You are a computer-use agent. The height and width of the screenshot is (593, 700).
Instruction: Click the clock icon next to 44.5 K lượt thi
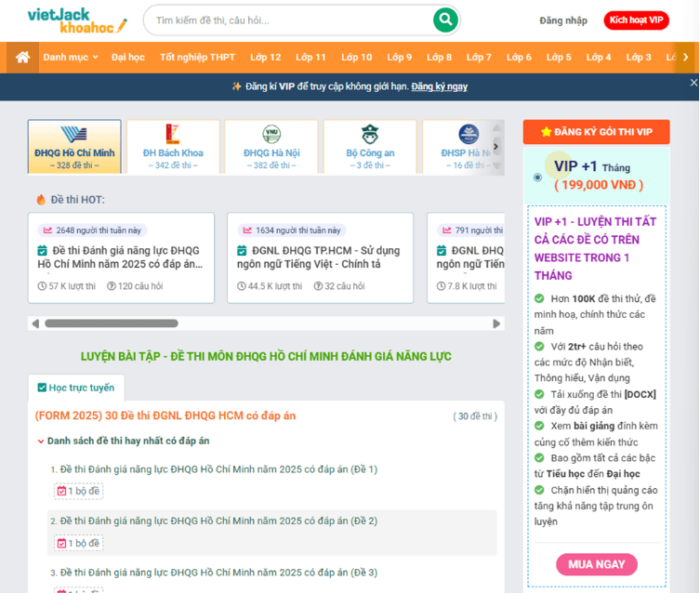[242, 286]
